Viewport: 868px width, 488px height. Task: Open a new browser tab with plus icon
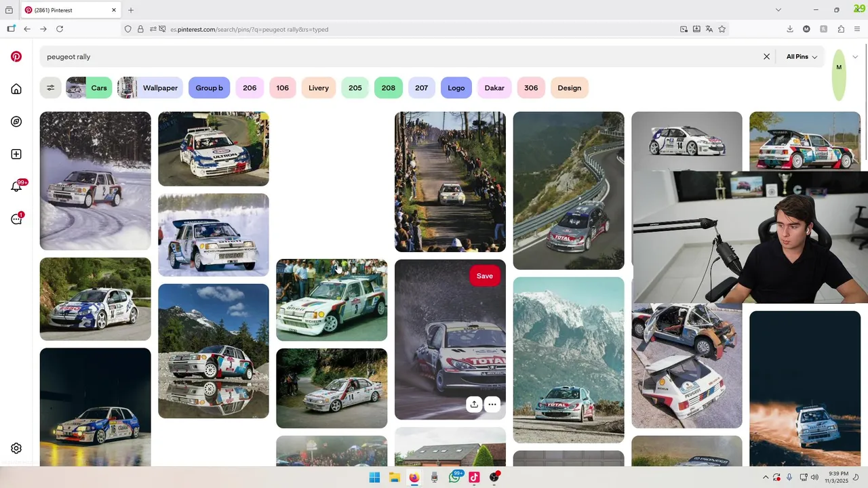[131, 10]
